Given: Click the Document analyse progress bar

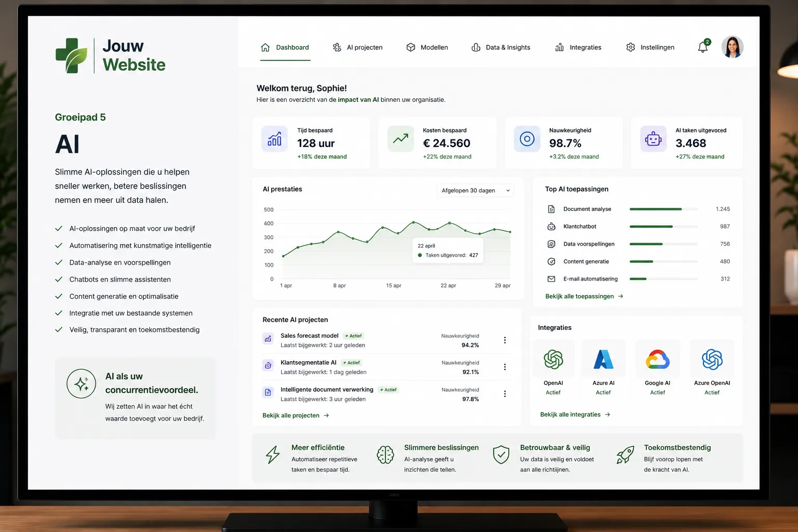Looking at the screenshot, I should [x=663, y=209].
